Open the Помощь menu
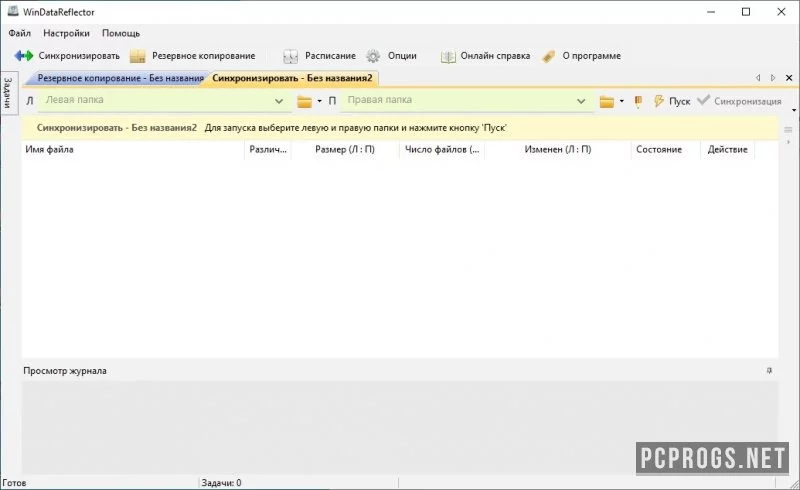Image resolution: width=800 pixels, height=490 pixels. [121, 33]
